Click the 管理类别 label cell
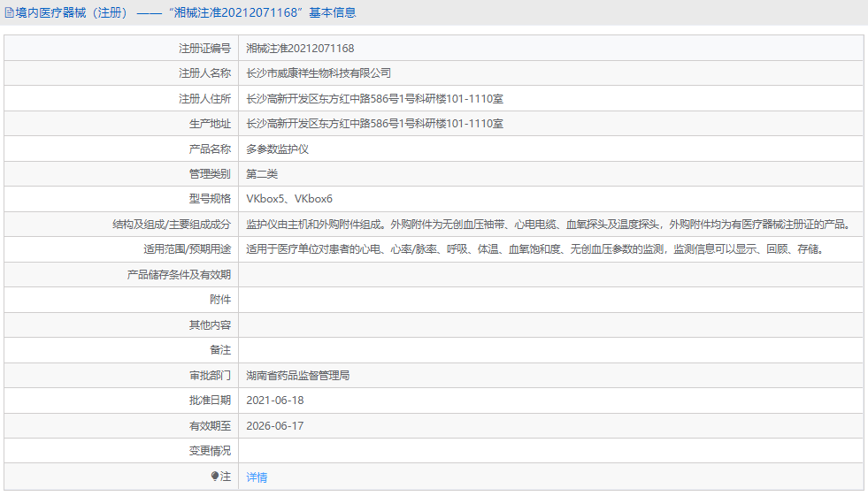 (121, 173)
